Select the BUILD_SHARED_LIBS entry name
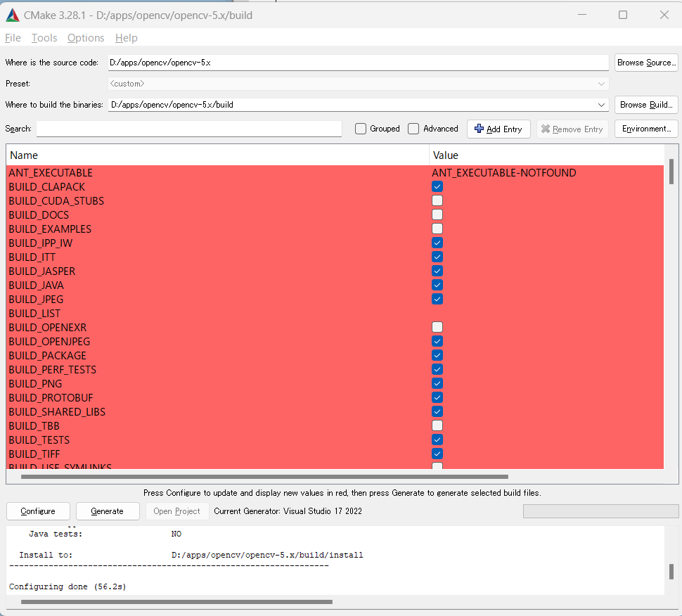The width and height of the screenshot is (682, 616). coord(57,411)
